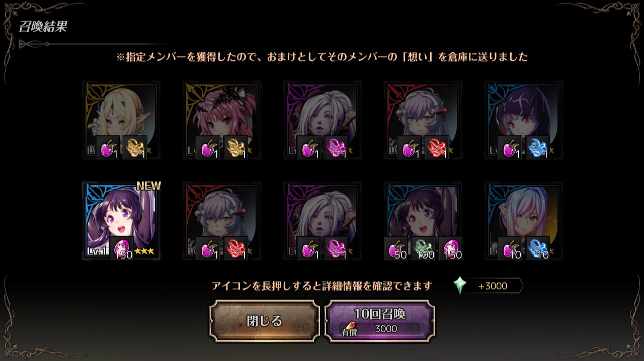Click blue wing fragment icon on hooded character
This screenshot has height=361, width=644.
pyautogui.click(x=537, y=148)
